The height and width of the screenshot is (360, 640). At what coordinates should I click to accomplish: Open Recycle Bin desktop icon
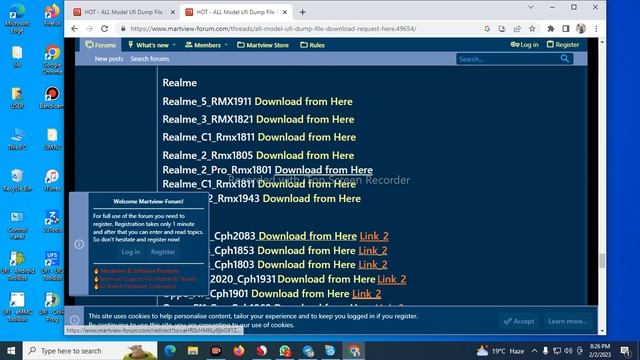[x=17, y=180]
